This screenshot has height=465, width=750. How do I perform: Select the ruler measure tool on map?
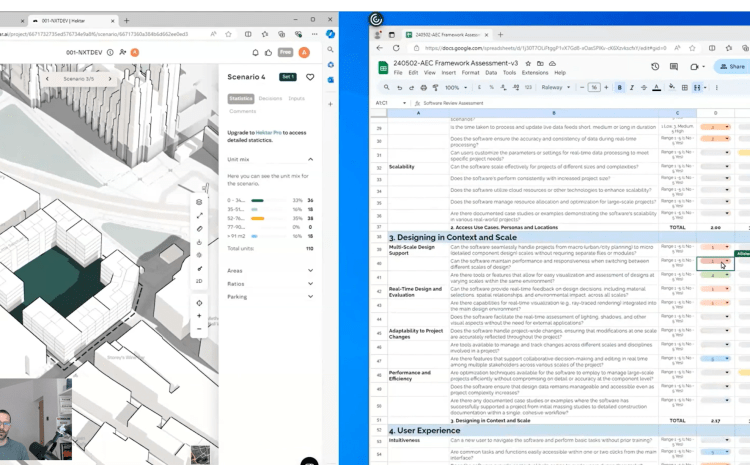tap(199, 229)
